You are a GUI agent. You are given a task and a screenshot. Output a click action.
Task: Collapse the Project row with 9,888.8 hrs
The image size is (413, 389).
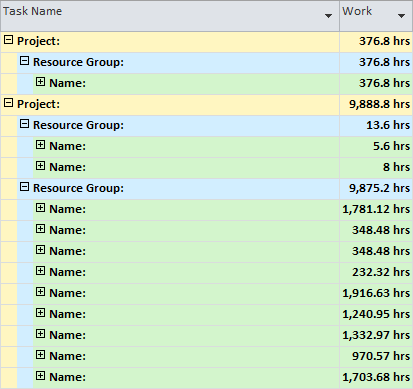point(8,103)
